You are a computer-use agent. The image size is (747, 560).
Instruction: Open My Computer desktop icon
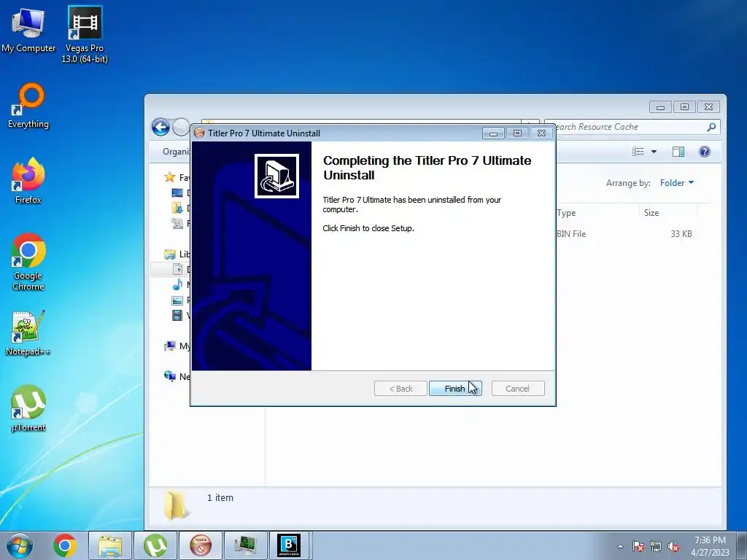[28, 29]
